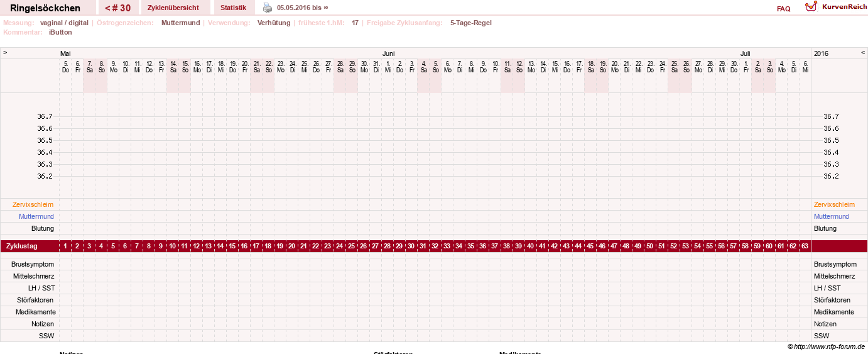
Task: Click the left 36.2 temperature axis label
Action: [x=45, y=176]
